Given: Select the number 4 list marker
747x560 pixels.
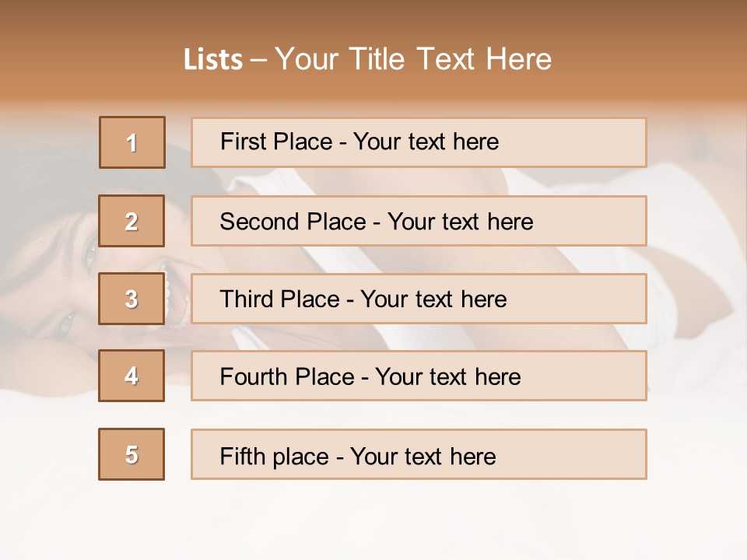Looking at the screenshot, I should 132,376.
